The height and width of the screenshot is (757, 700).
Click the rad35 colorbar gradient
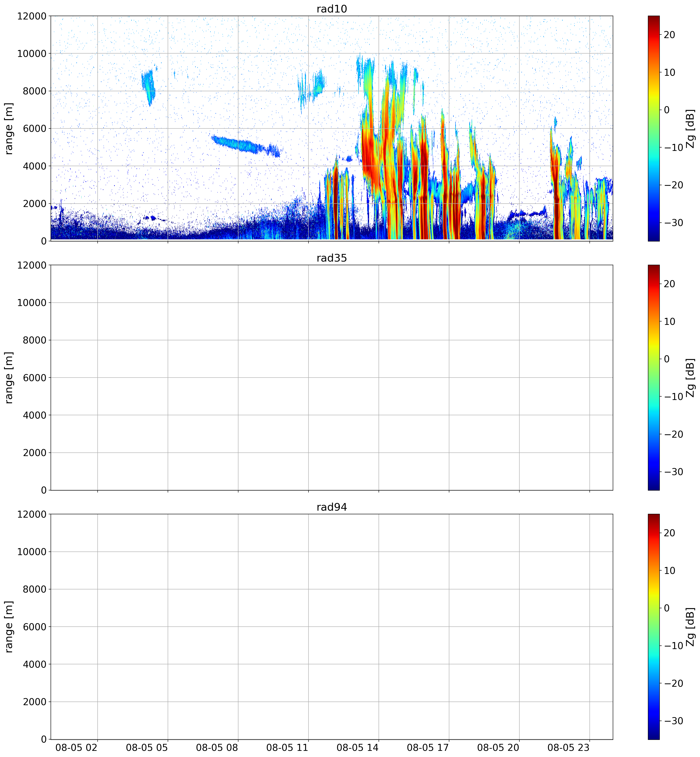point(653,377)
